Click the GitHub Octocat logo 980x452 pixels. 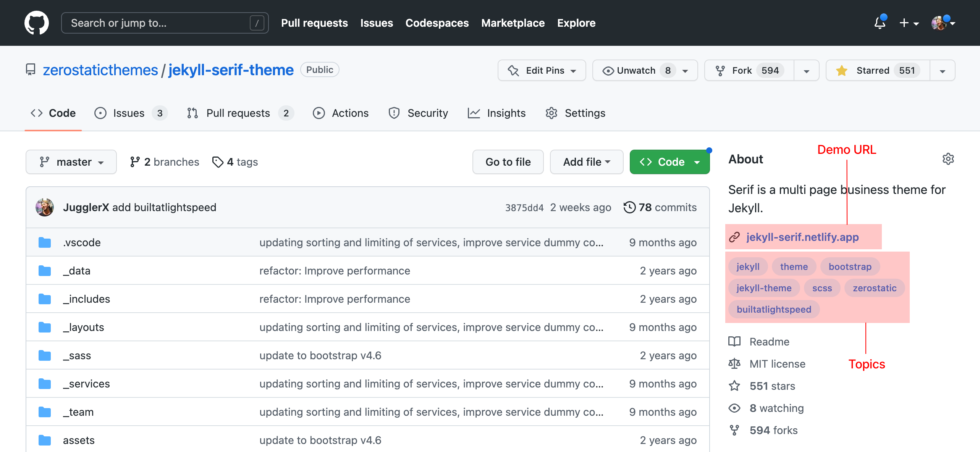tap(37, 23)
